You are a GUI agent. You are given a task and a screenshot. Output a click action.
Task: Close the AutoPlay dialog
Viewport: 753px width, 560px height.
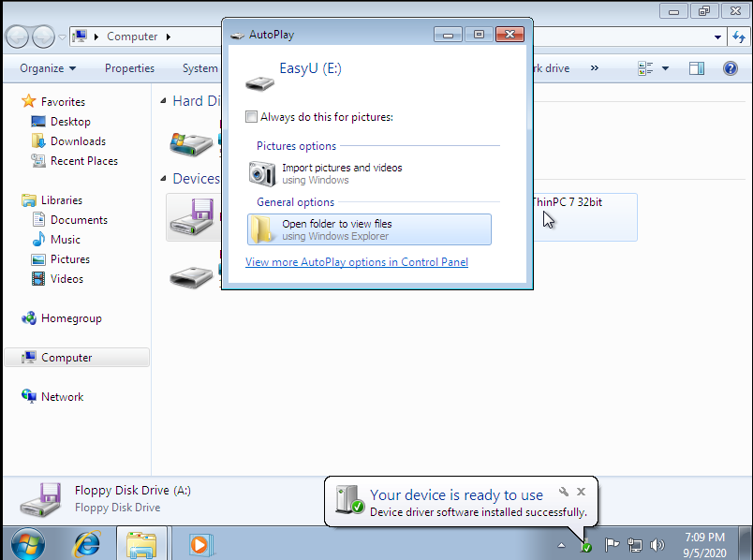tap(509, 34)
